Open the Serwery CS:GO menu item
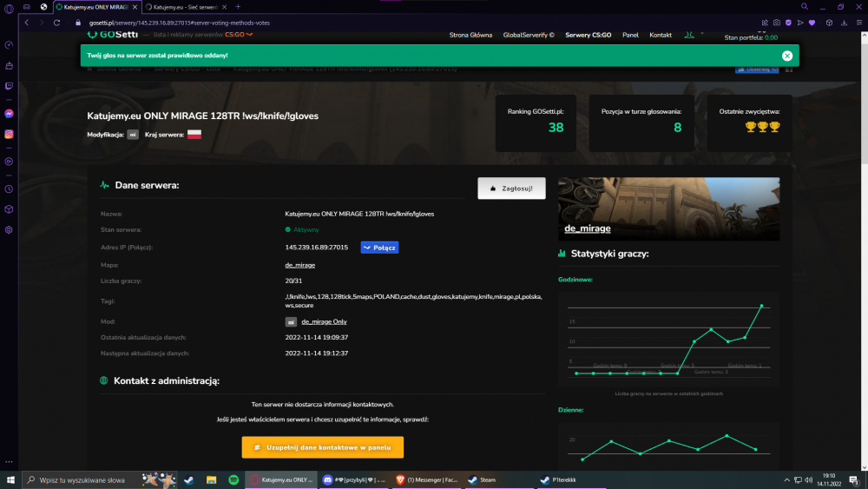The image size is (868, 489). [x=588, y=35]
